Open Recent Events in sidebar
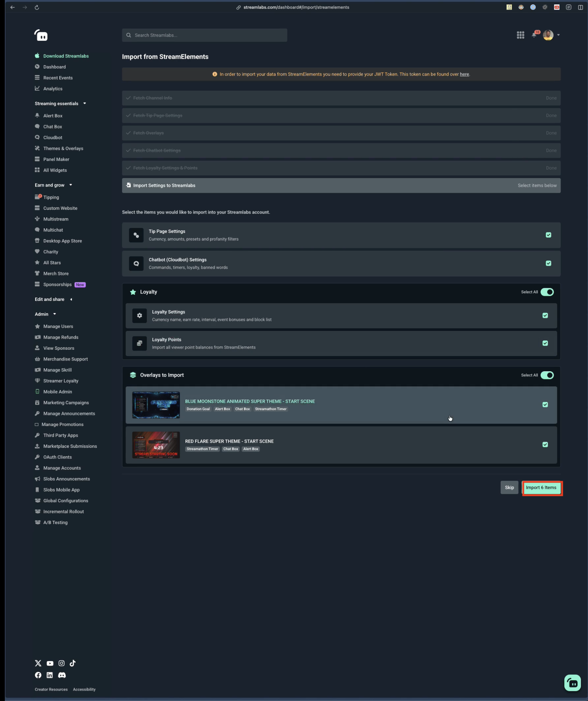 click(54, 78)
